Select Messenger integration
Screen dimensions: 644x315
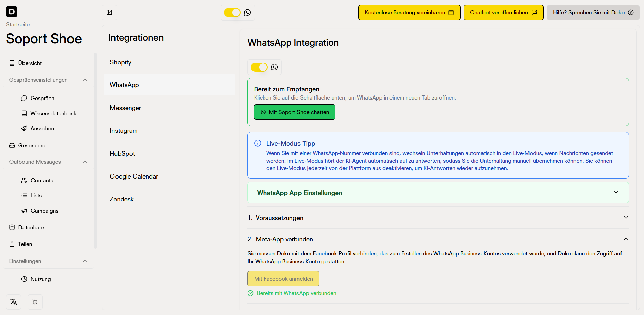(169, 108)
